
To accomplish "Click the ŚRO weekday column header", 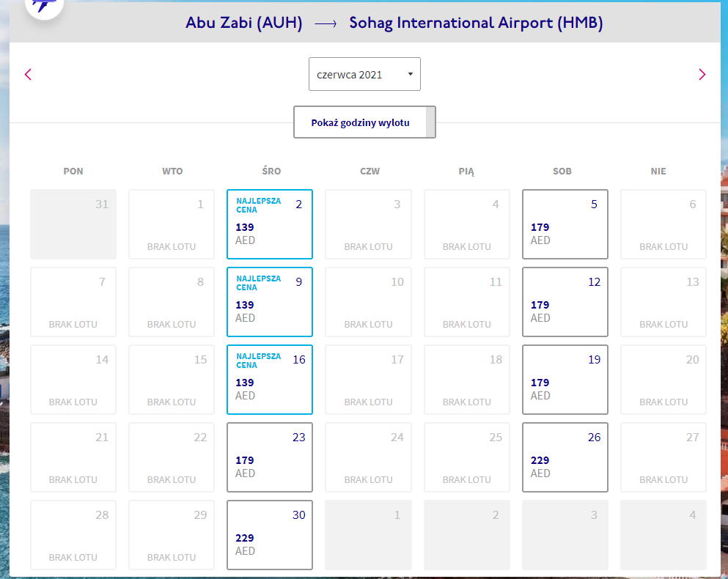I will pos(271,171).
